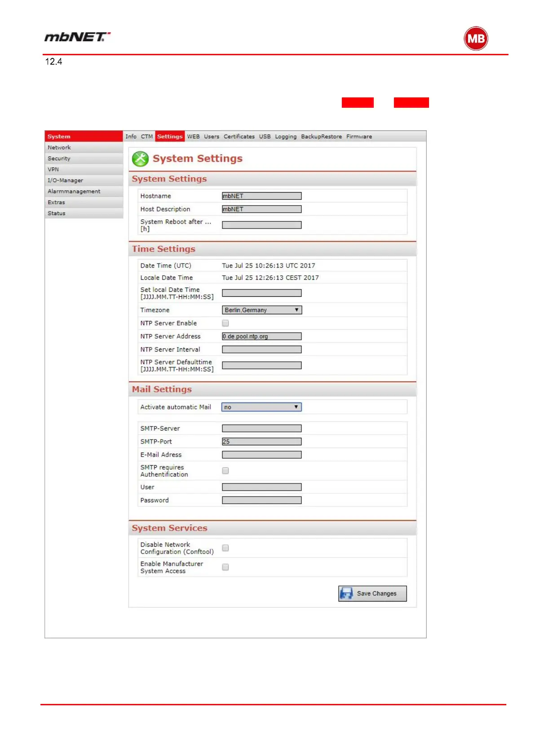Go to the WEB tab

point(194,136)
